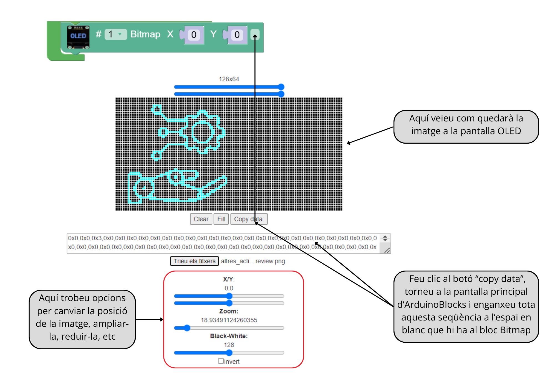Click the Y value field on Bitmap block
555x392 pixels.
237,35
